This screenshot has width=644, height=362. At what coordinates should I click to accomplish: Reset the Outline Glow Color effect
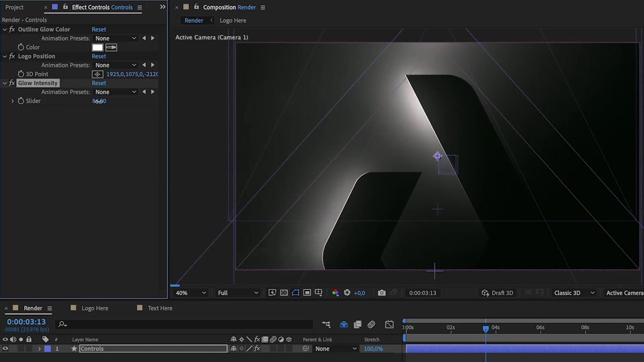tap(99, 29)
